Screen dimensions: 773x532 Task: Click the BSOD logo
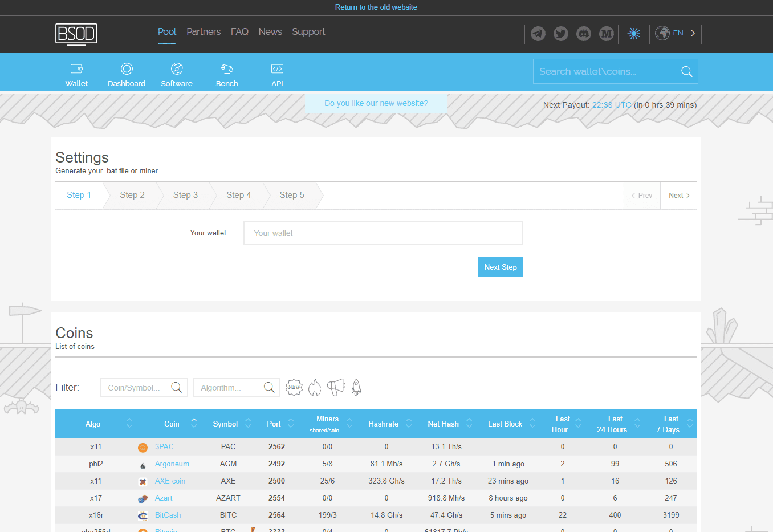pos(76,34)
